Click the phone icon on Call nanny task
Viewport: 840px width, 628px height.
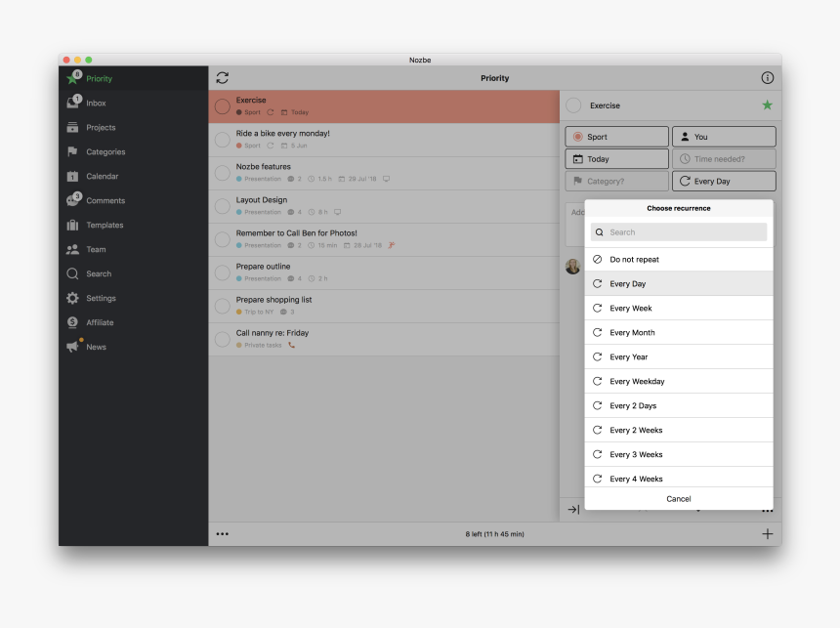(x=291, y=345)
